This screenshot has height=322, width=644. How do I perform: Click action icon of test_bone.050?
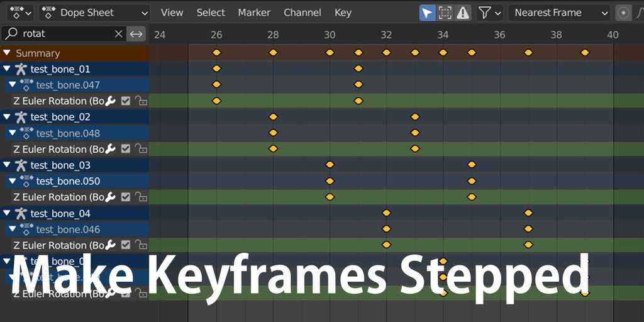tap(26, 181)
